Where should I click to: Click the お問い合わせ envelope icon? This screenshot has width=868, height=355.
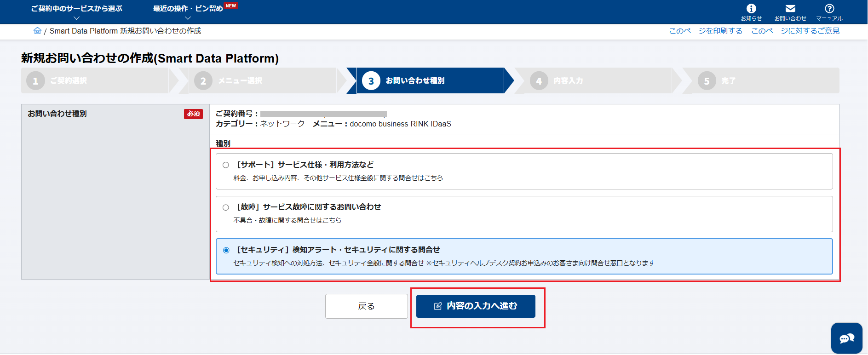[x=790, y=9]
